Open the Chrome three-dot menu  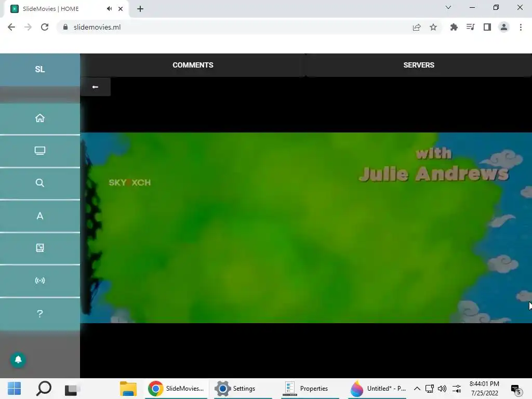pyautogui.click(x=521, y=27)
